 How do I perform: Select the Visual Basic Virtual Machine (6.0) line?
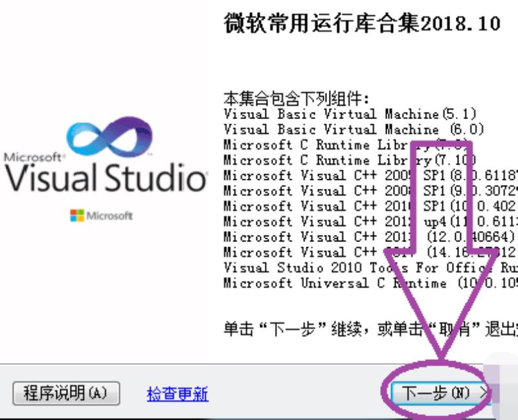coord(354,129)
